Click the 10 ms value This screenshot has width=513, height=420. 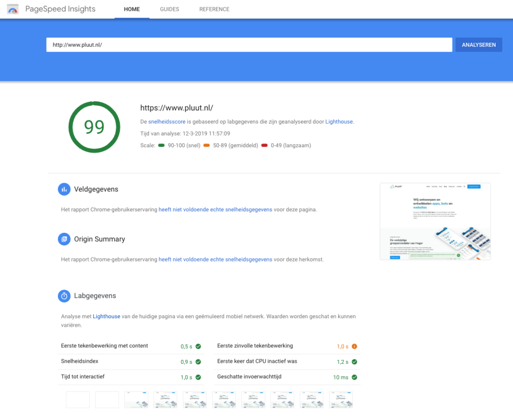tap(340, 377)
